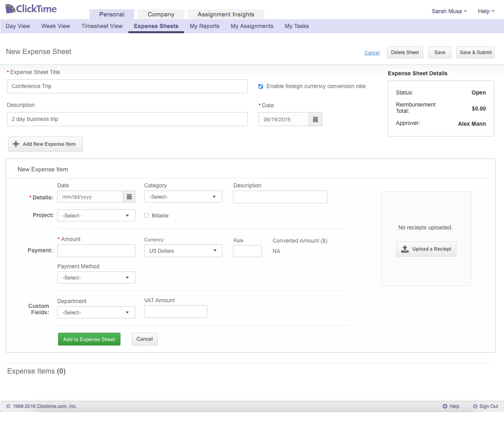Open the expense sheet date calendar picker
Image resolution: width=504 pixels, height=422 pixels.
point(315,119)
